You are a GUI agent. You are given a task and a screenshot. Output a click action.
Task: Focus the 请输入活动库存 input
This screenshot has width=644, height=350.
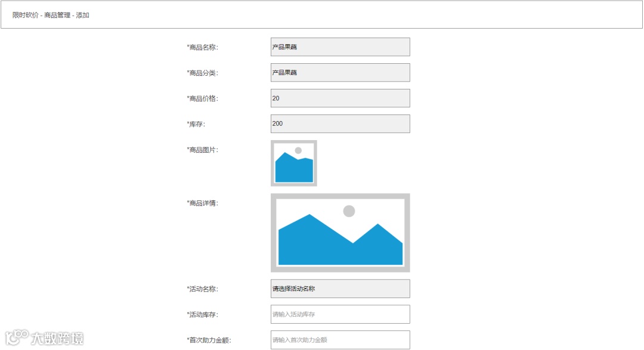tap(340, 314)
